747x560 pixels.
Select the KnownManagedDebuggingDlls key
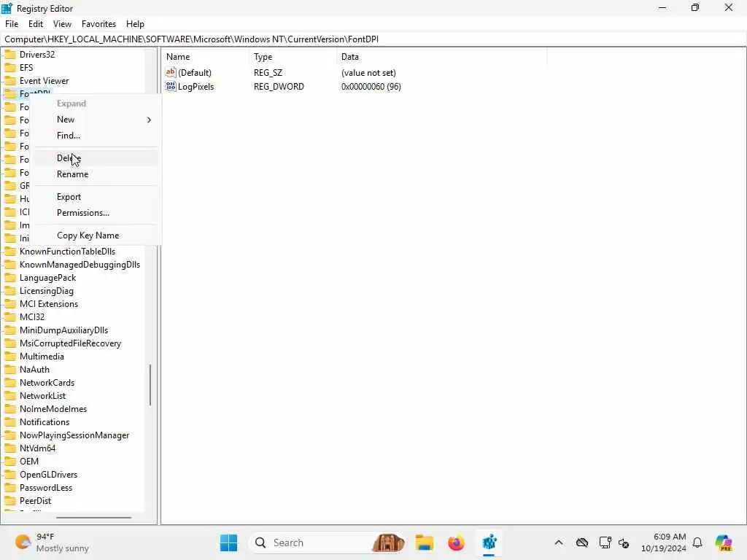[x=80, y=265]
